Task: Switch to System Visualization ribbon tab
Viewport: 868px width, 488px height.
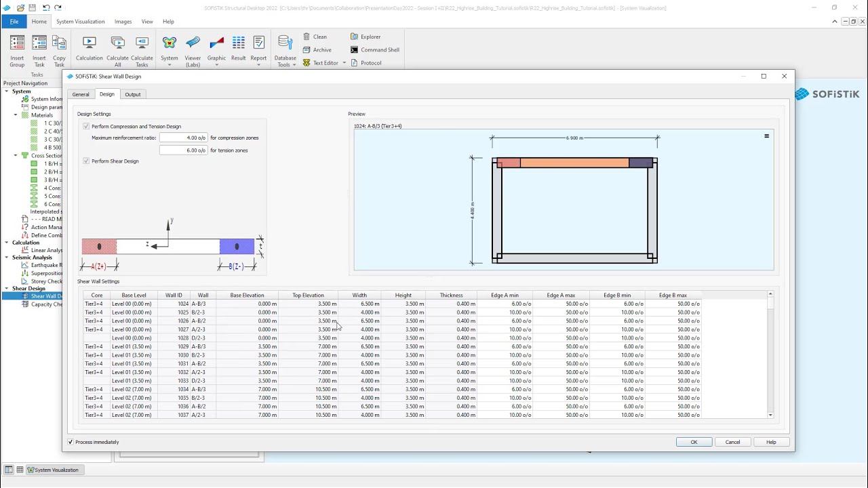Action: click(81, 22)
